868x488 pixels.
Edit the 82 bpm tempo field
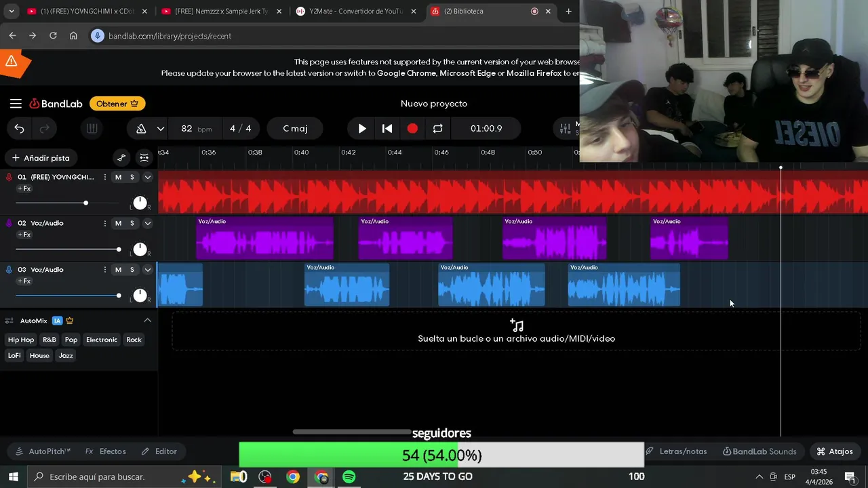(196, 129)
